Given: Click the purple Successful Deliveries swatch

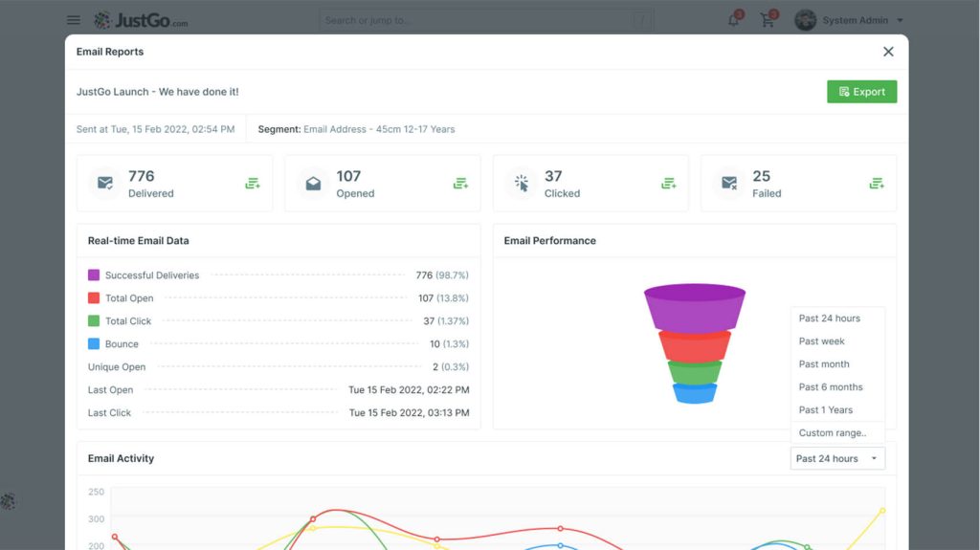Looking at the screenshot, I should point(94,275).
